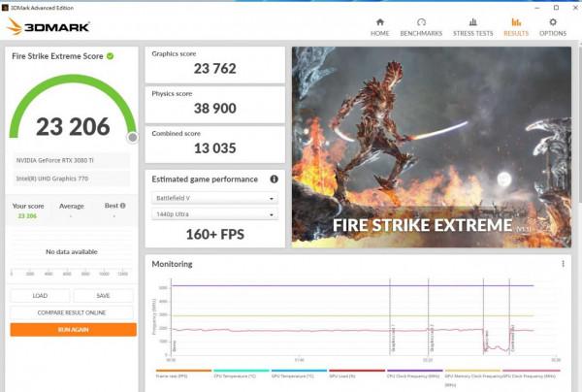Go to the Benchmarks page

(x=421, y=27)
